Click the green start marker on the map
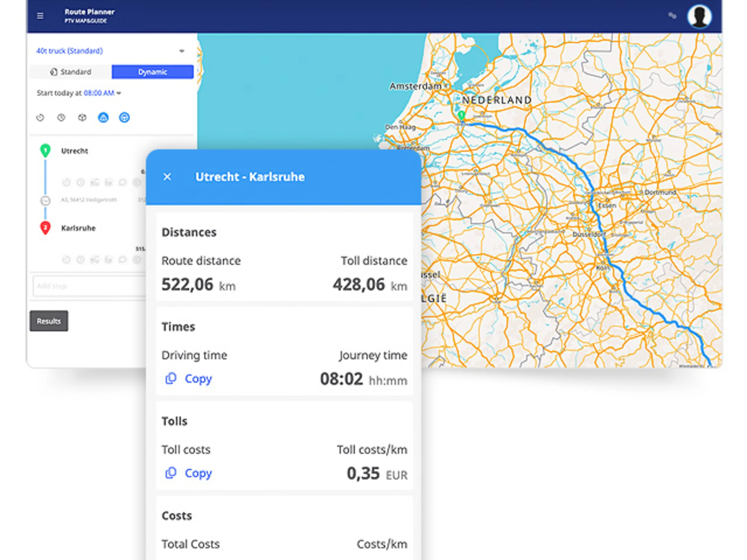Viewport: 747px width, 560px height. 461,116
